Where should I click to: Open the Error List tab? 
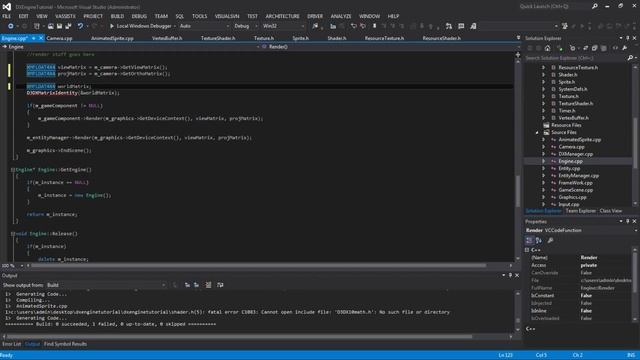(11, 344)
